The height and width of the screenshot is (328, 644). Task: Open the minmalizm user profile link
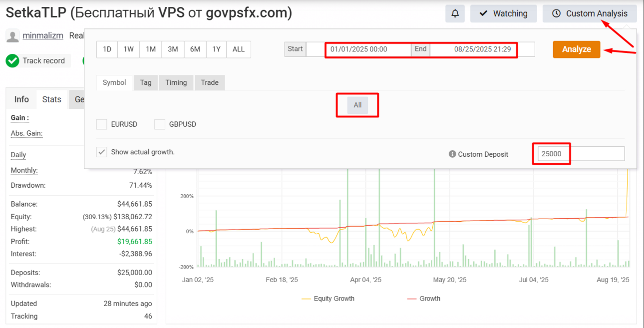point(43,36)
